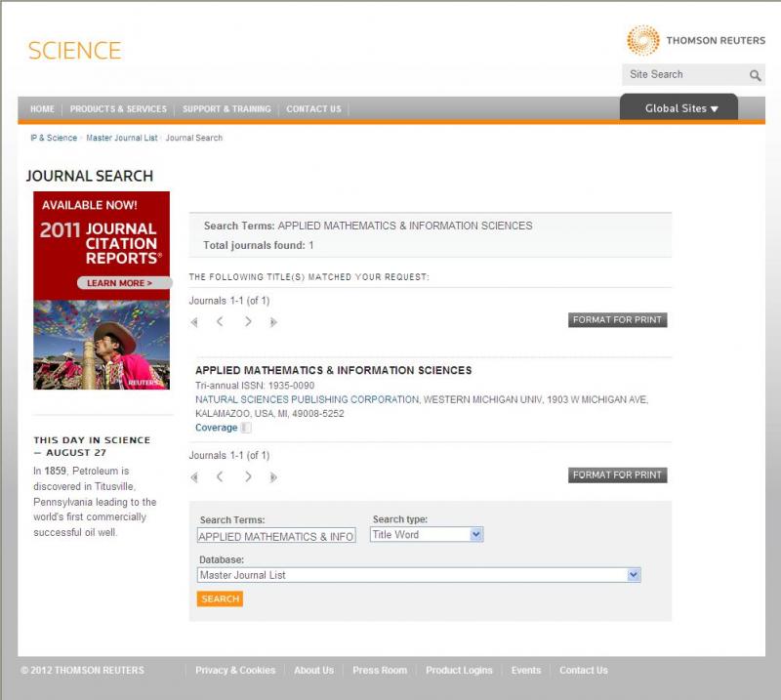The height and width of the screenshot is (700, 781).
Task: Click the Site Search input field
Action: point(685,75)
